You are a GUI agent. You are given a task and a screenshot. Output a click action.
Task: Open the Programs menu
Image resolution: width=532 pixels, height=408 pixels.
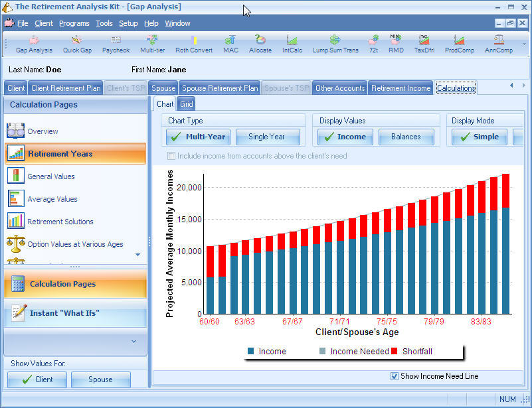coord(74,23)
